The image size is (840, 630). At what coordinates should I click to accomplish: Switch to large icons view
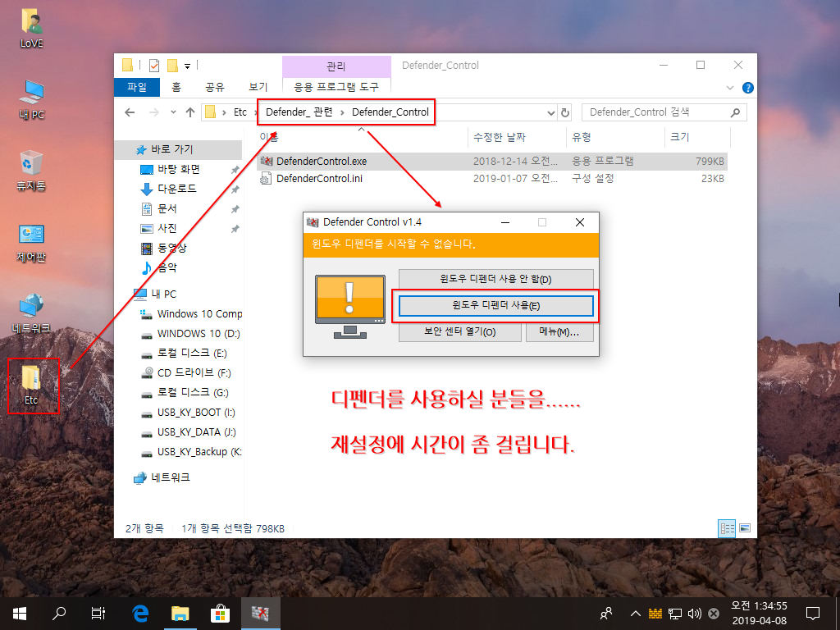click(x=745, y=528)
